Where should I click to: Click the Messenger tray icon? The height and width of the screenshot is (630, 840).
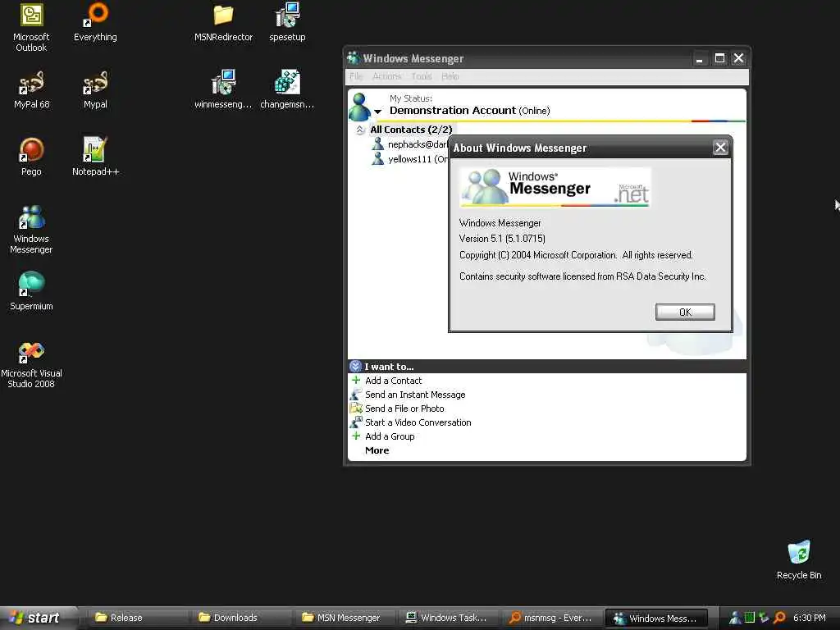(x=735, y=618)
